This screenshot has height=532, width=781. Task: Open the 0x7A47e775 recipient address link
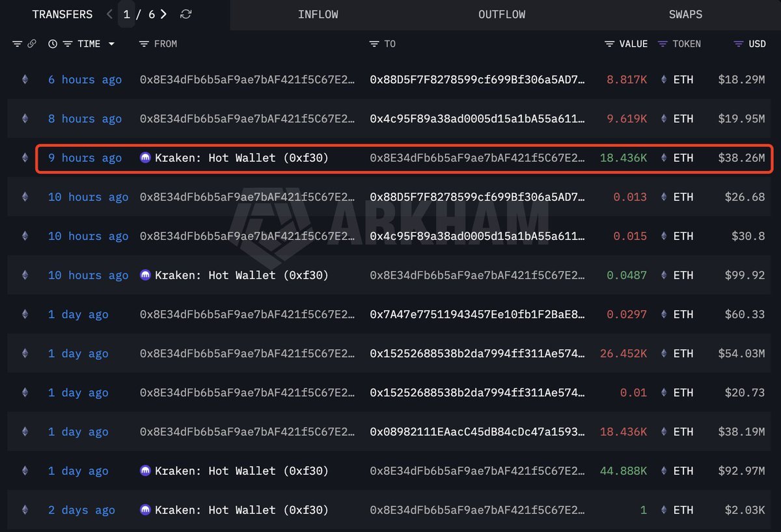tap(477, 315)
